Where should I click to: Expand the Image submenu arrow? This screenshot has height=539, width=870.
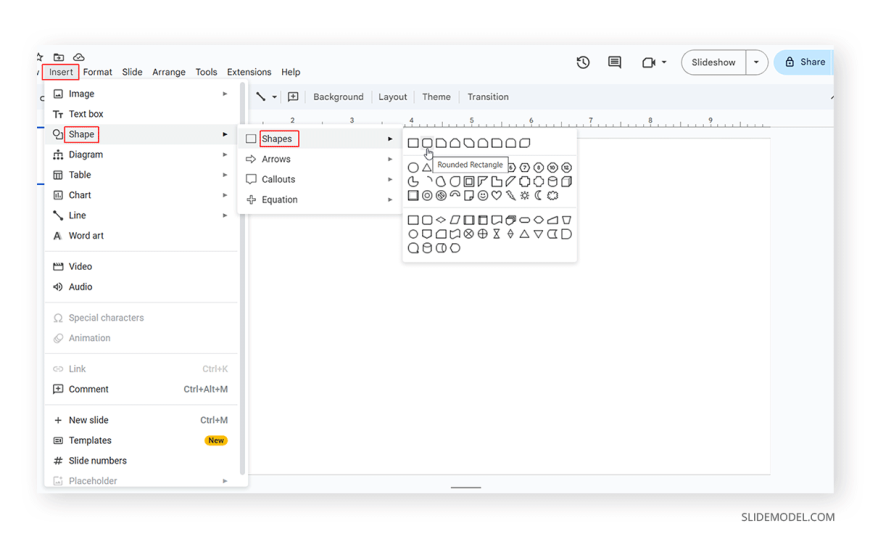pos(225,94)
